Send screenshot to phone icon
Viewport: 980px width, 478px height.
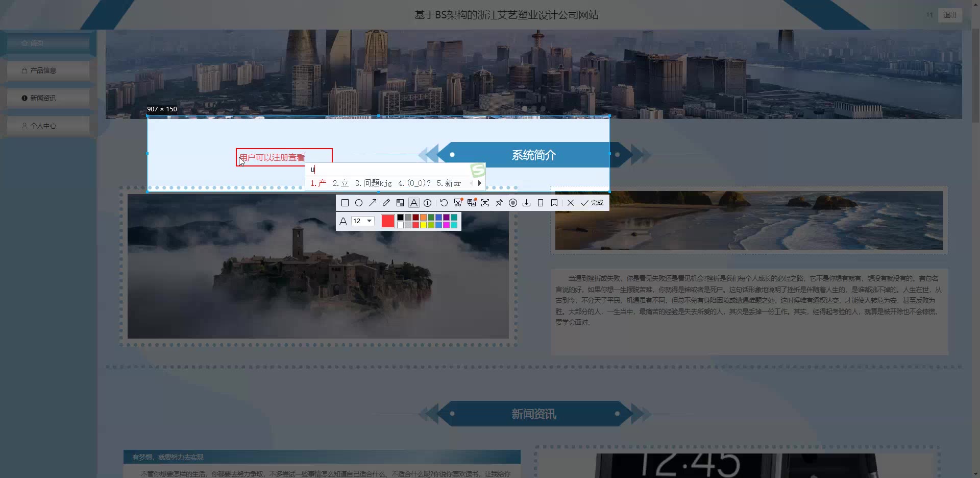(x=541, y=203)
